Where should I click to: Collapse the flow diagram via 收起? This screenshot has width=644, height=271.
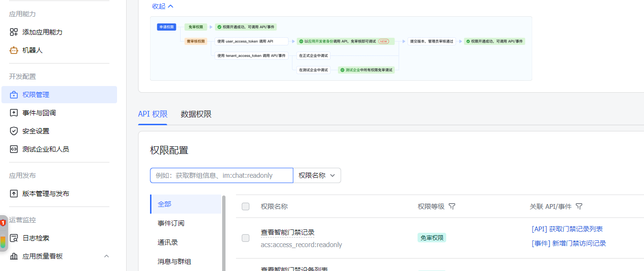[x=162, y=6]
